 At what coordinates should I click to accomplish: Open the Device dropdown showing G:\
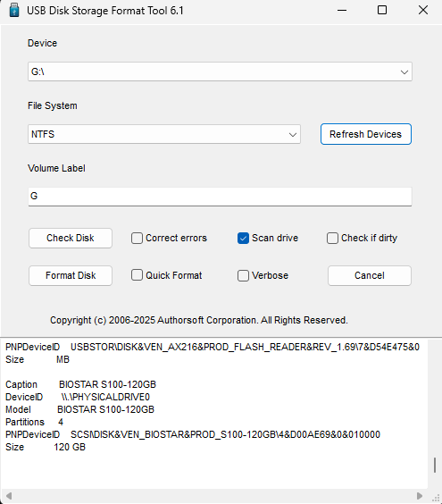[220, 71]
